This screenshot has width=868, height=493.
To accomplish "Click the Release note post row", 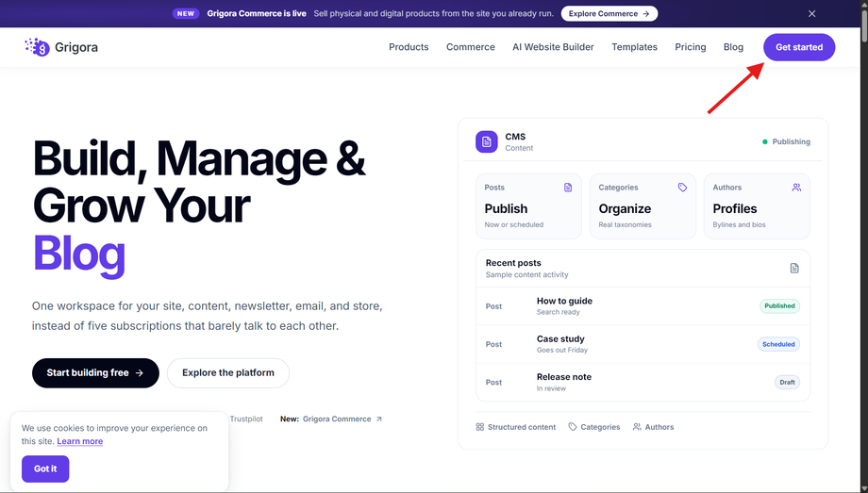I will (643, 383).
